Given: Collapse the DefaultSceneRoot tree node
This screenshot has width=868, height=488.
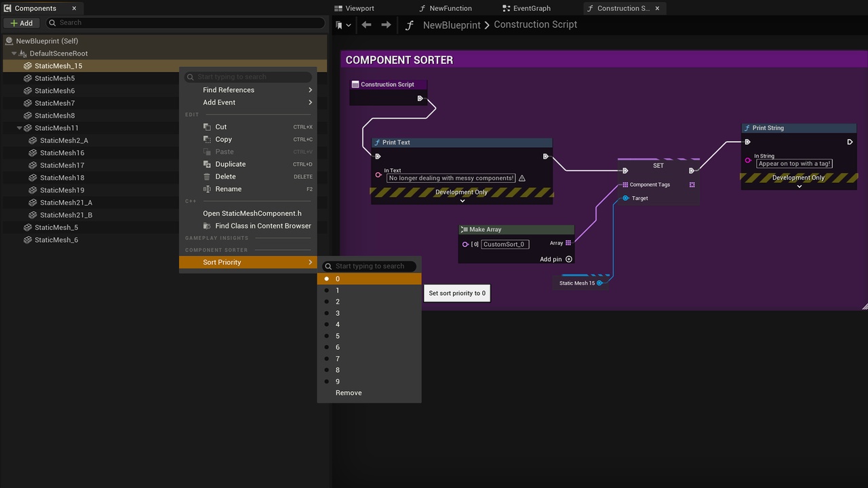Looking at the screenshot, I should [14, 54].
